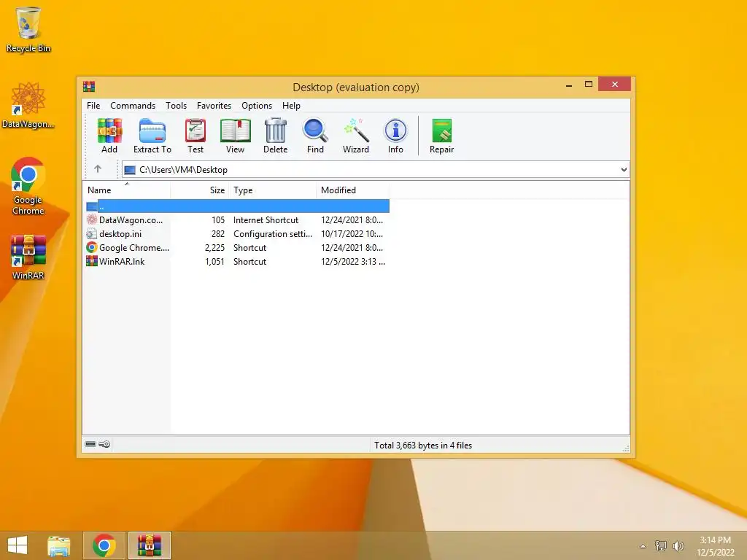Open the Find magnifier tool
This screenshot has height=560, width=747.
coord(315,136)
